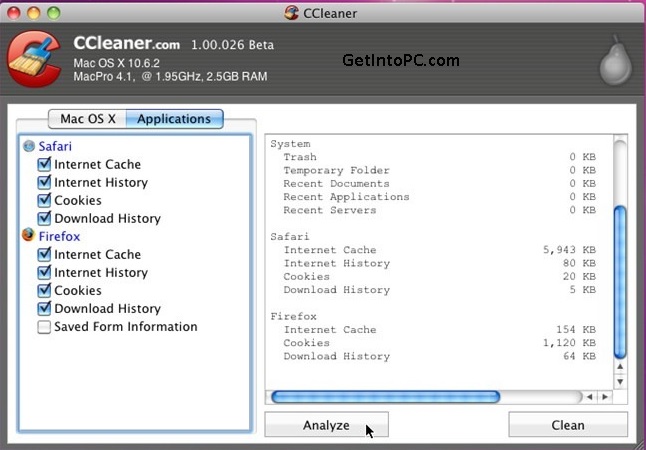Click the 80 KB Internet History value
Image resolution: width=646 pixels, height=450 pixels.
tap(579, 263)
